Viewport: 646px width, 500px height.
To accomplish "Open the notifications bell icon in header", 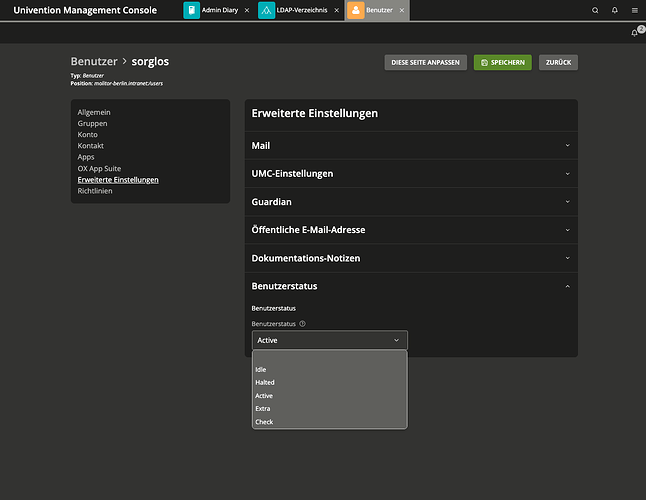I will pyautogui.click(x=615, y=10).
